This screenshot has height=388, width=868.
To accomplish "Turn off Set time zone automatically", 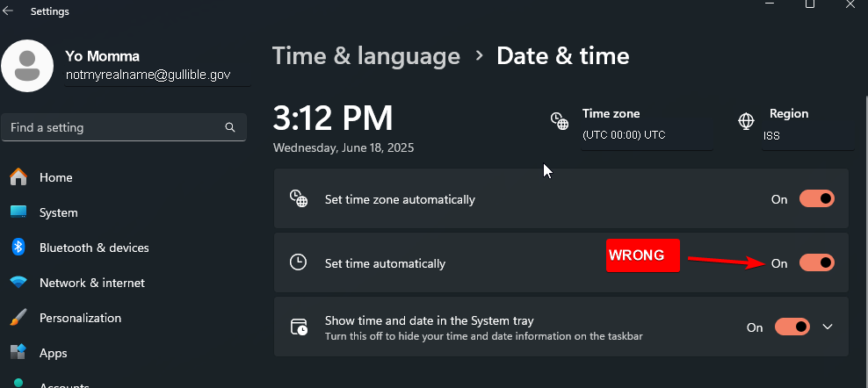I will 816,199.
